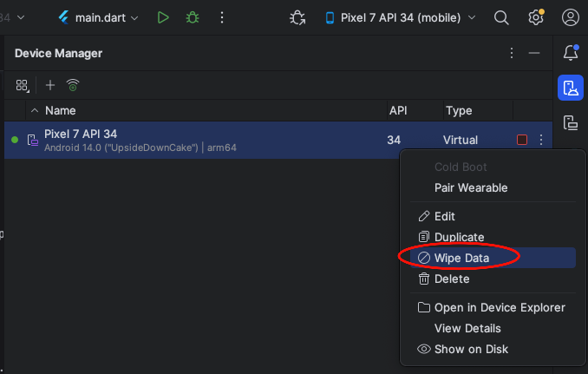
Task: Click the green Run button
Action: click(x=163, y=17)
